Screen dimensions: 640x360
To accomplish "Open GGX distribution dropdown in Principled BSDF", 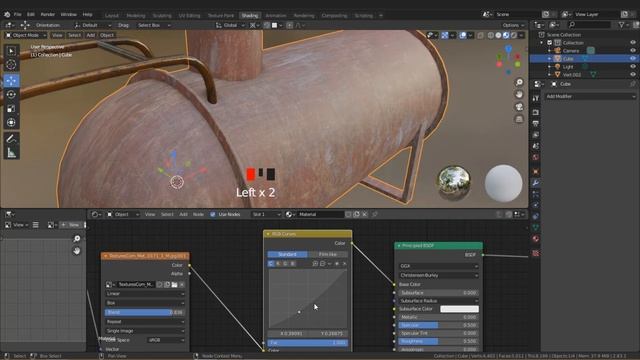I will coord(438,266).
